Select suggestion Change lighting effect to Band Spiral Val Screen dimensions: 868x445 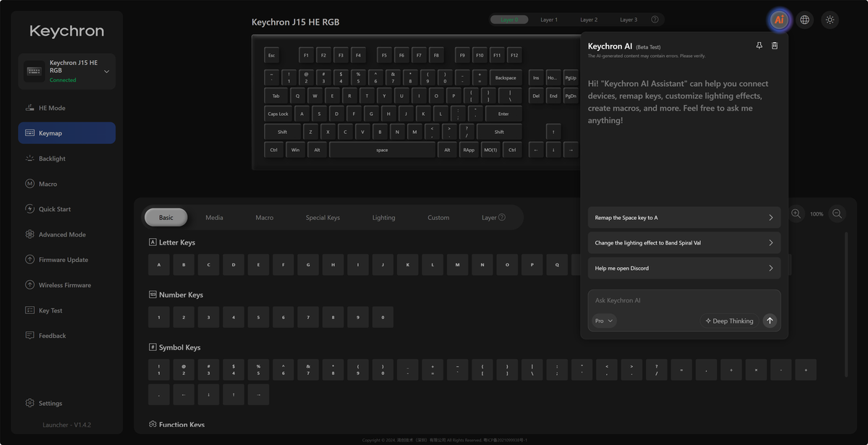[684, 242]
